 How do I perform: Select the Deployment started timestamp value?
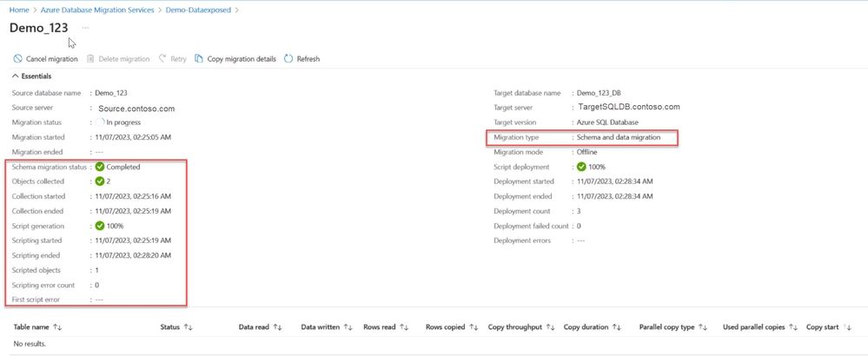[x=615, y=181]
